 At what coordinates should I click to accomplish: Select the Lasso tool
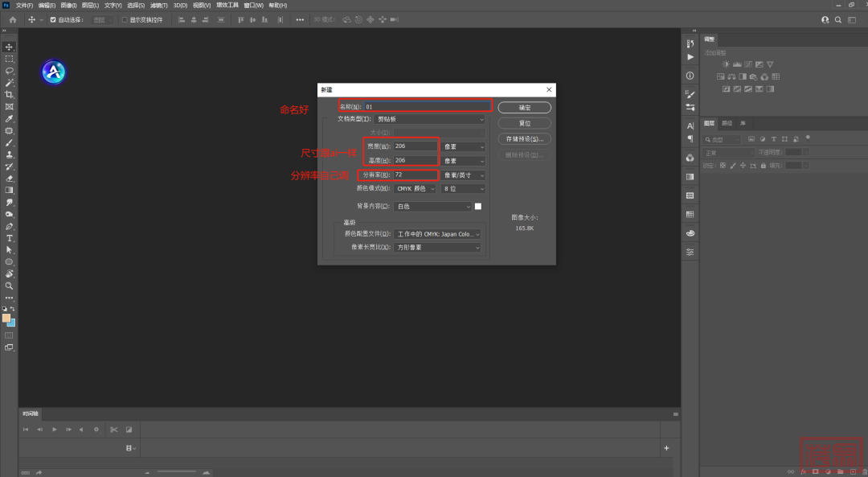9,71
